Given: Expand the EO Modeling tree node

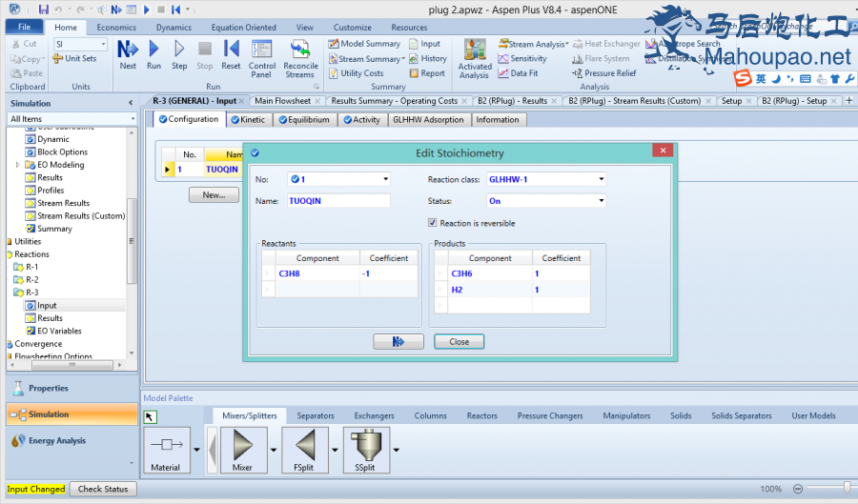Looking at the screenshot, I should coord(18,165).
